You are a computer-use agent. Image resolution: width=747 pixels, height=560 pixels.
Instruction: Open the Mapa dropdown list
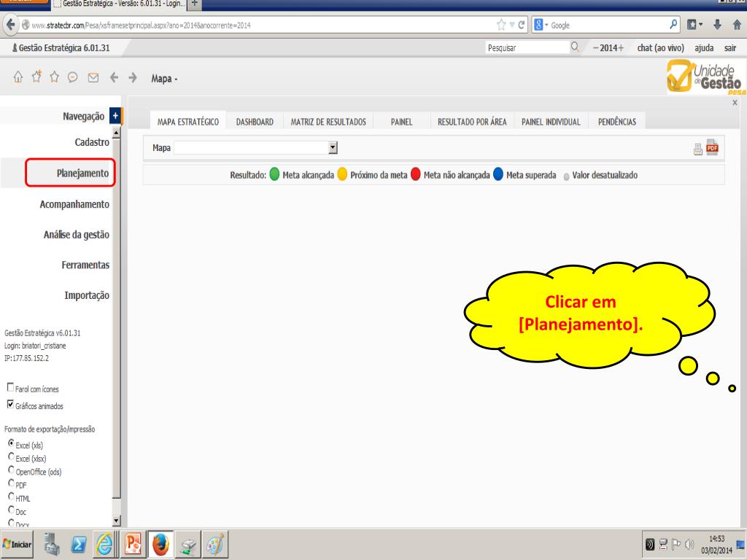click(x=333, y=147)
